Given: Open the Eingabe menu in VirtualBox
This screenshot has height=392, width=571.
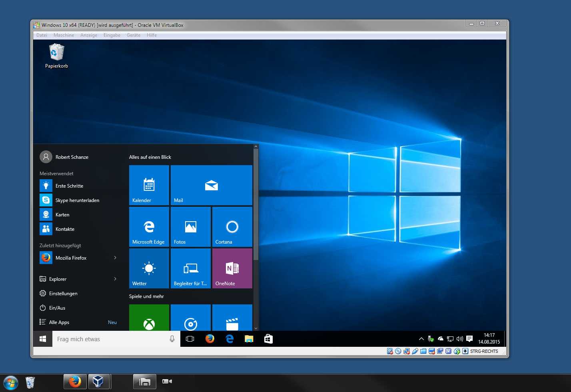Looking at the screenshot, I should click(112, 35).
